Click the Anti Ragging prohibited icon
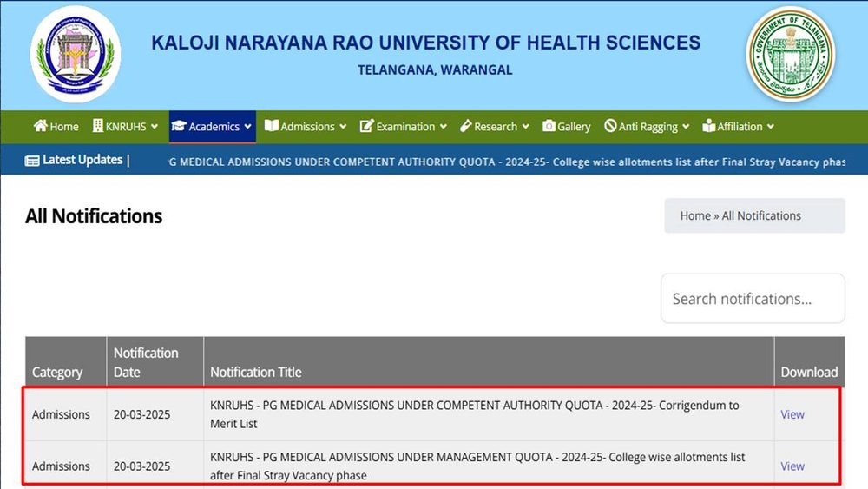Screen dimensions: 868x489 [x=610, y=126]
